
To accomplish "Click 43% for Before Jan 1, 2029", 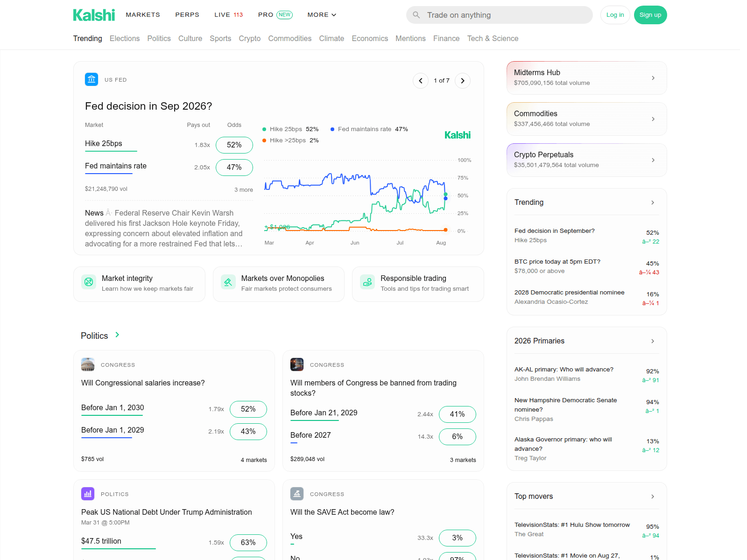I will (248, 432).
